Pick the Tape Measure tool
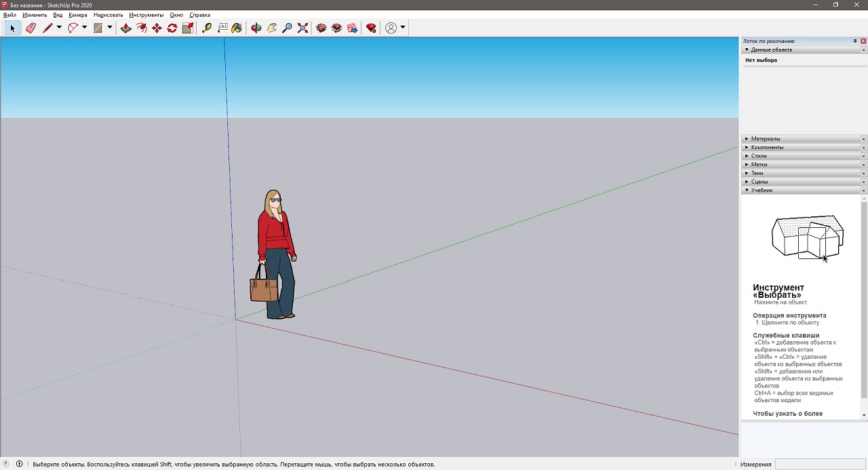 pyautogui.click(x=207, y=28)
